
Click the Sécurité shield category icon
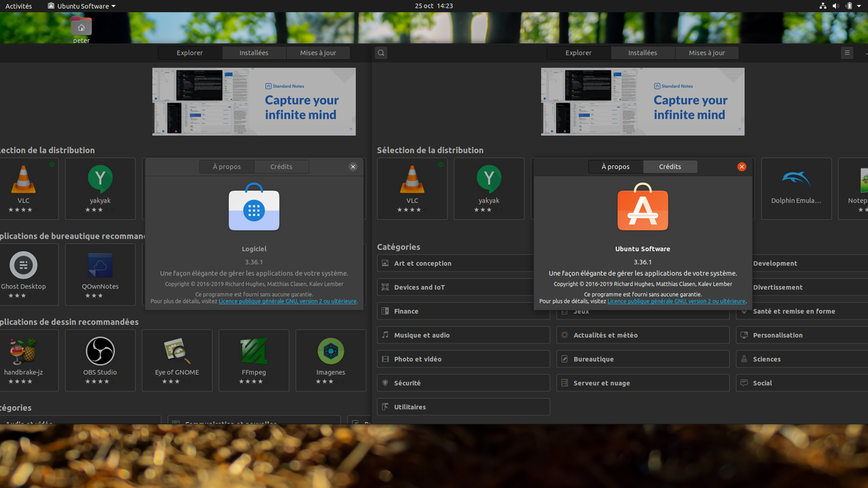386,383
